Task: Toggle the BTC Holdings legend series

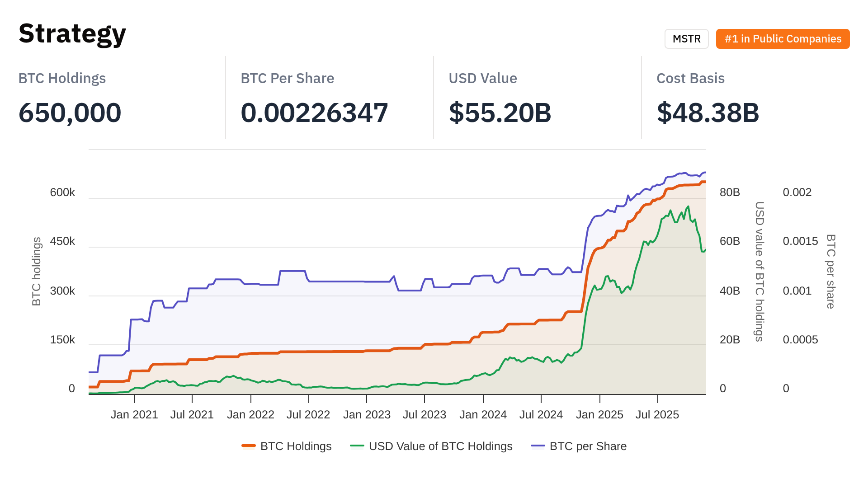Action: point(296,446)
